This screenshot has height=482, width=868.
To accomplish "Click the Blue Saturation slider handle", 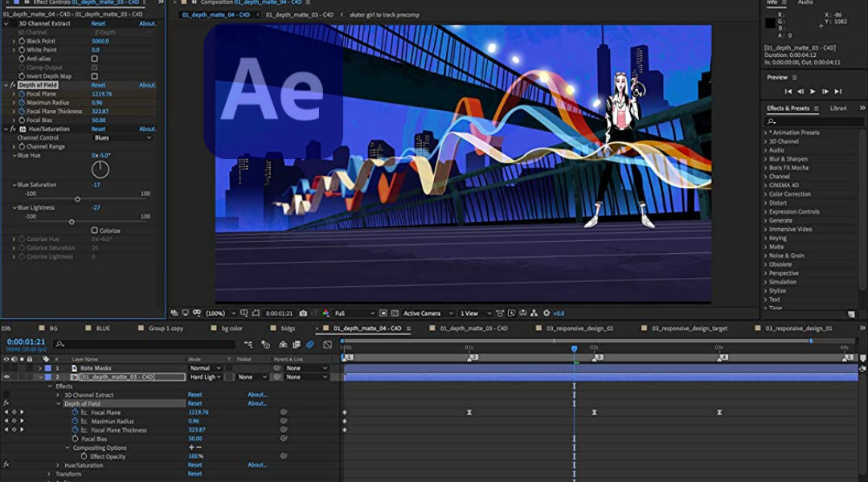I will (77, 199).
